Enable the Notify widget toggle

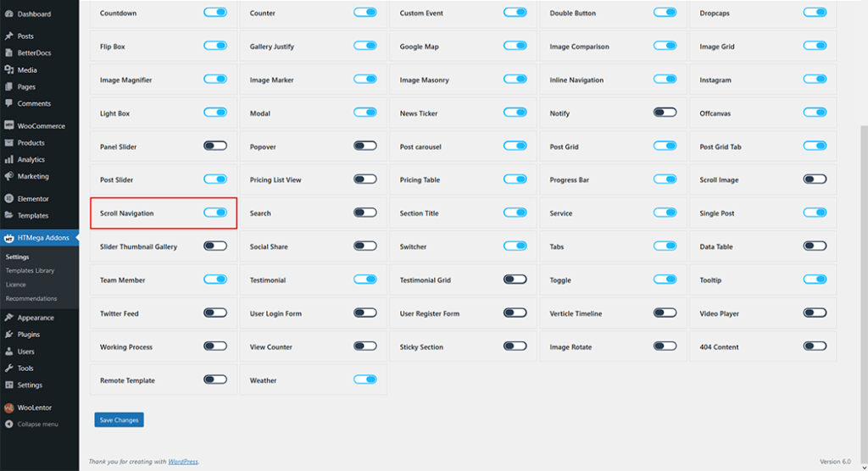[665, 113]
